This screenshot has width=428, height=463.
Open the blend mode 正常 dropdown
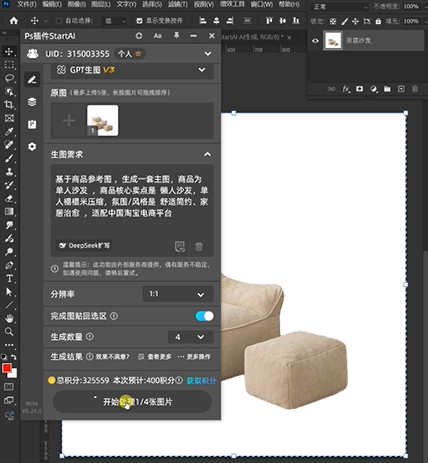coord(339,7)
